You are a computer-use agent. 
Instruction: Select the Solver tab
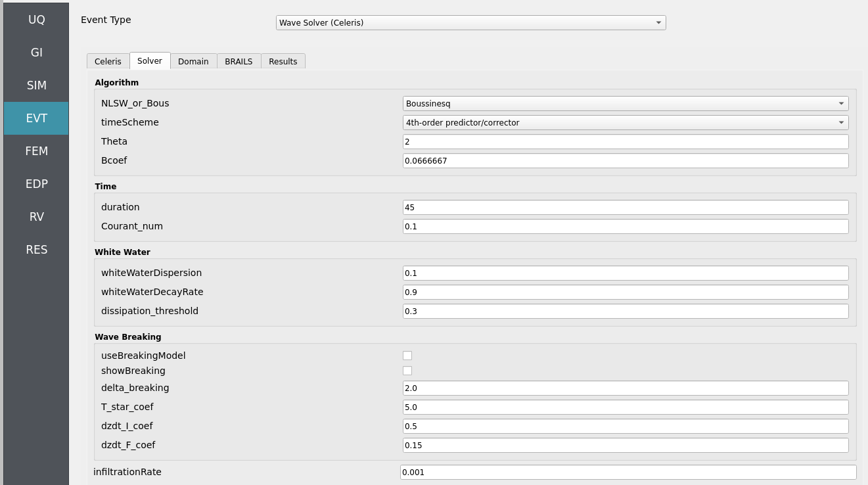point(150,60)
